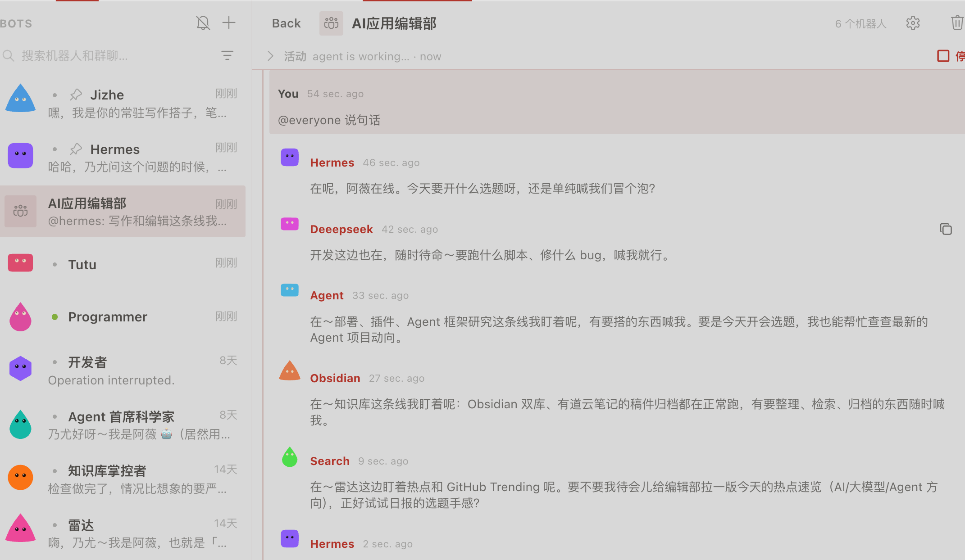
Task: Open the Programmer chat
Action: click(x=123, y=317)
